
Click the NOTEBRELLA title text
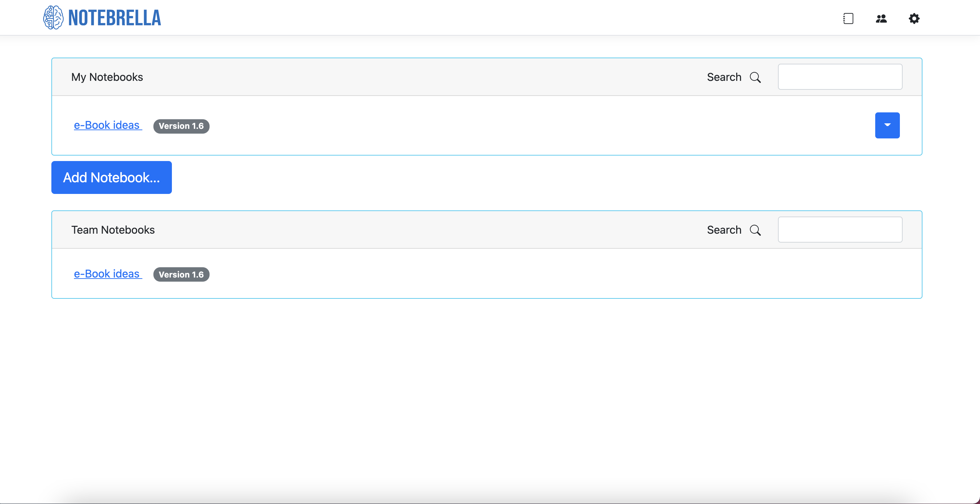[x=114, y=18]
